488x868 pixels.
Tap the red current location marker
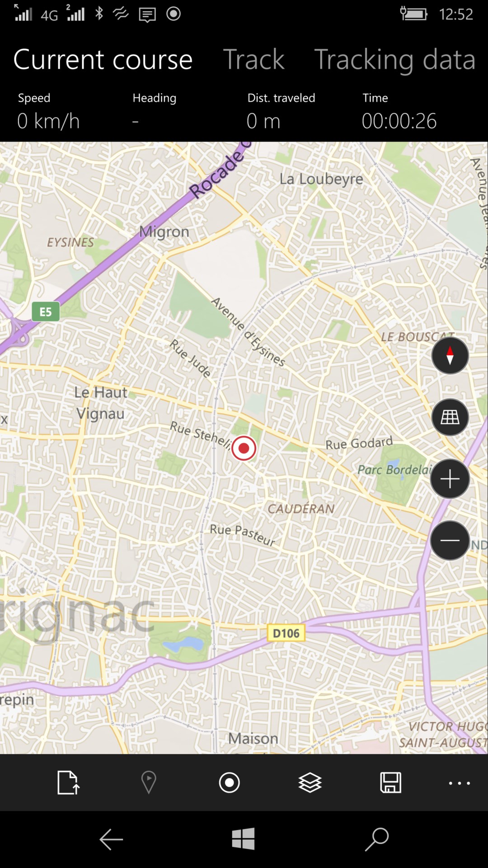pos(244,448)
